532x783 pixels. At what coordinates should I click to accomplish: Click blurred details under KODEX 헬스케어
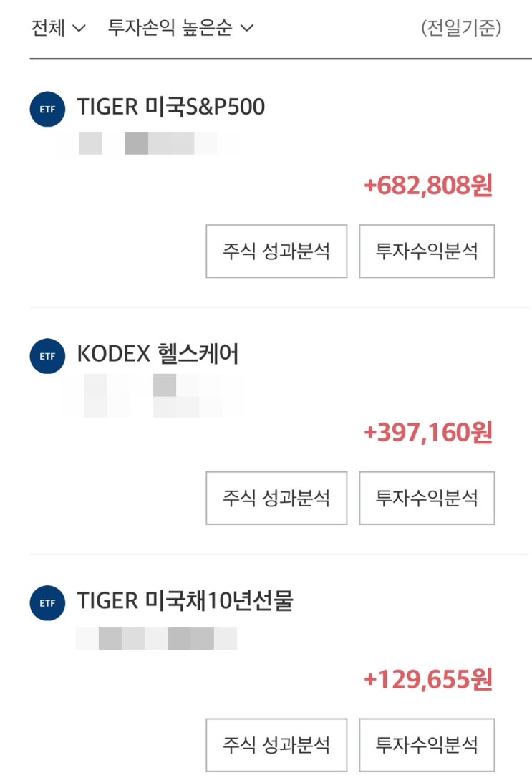[x=152, y=395]
